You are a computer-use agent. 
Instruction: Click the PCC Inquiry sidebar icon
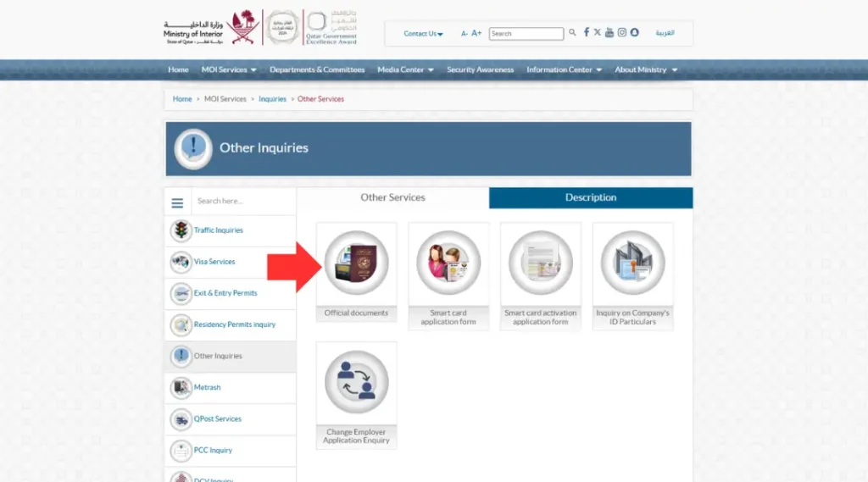pos(181,451)
